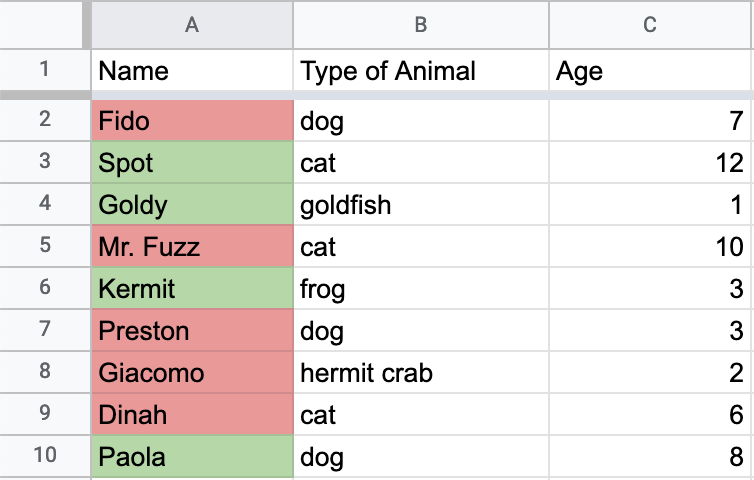The width and height of the screenshot is (754, 480).
Task: Select row 5 header
Action: pos(44,247)
